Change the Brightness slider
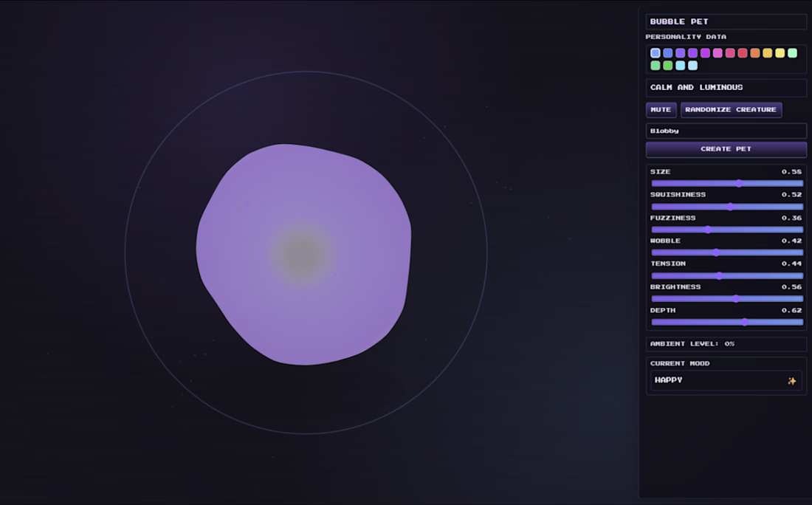The height and width of the screenshot is (505, 812). coord(727,299)
